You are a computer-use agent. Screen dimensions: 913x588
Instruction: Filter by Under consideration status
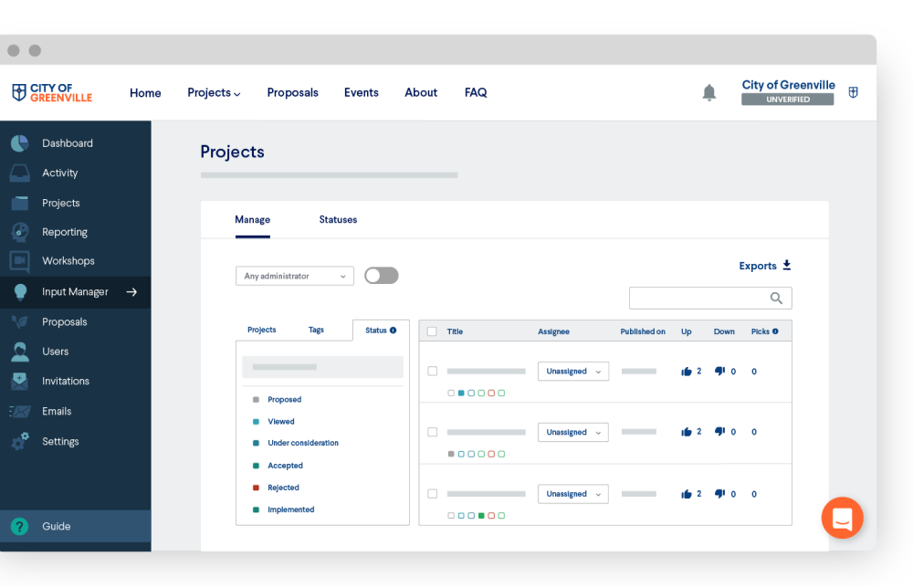(303, 443)
